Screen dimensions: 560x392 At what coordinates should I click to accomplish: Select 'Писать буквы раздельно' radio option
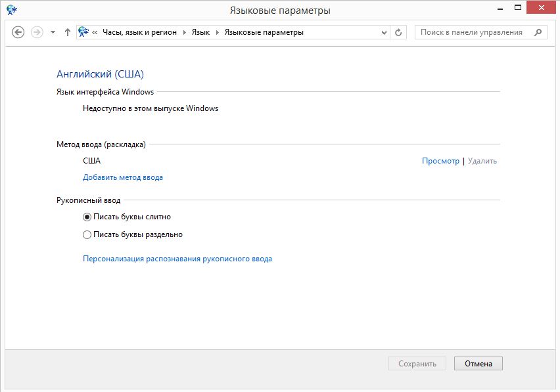tap(87, 234)
